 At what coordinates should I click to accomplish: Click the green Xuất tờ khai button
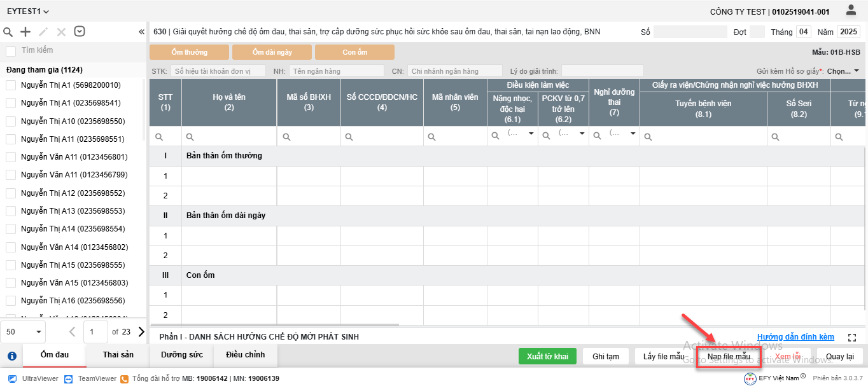(547, 356)
